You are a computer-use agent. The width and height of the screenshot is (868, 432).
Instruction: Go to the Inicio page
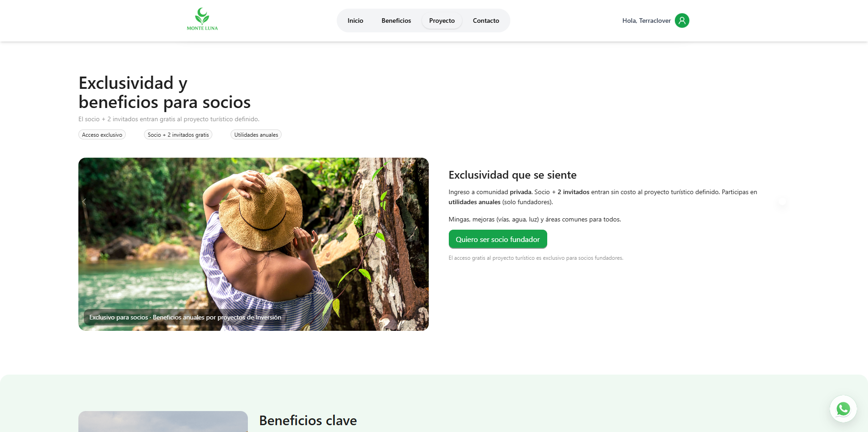pyautogui.click(x=355, y=21)
